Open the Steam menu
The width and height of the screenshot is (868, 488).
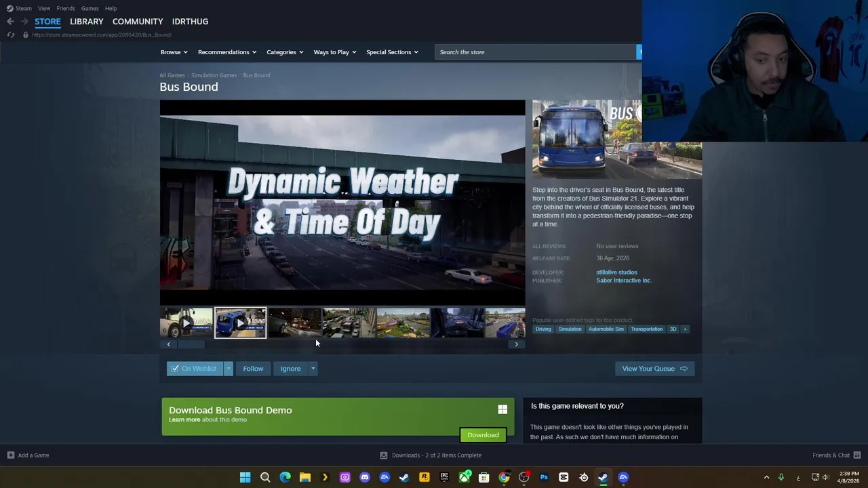[20, 8]
